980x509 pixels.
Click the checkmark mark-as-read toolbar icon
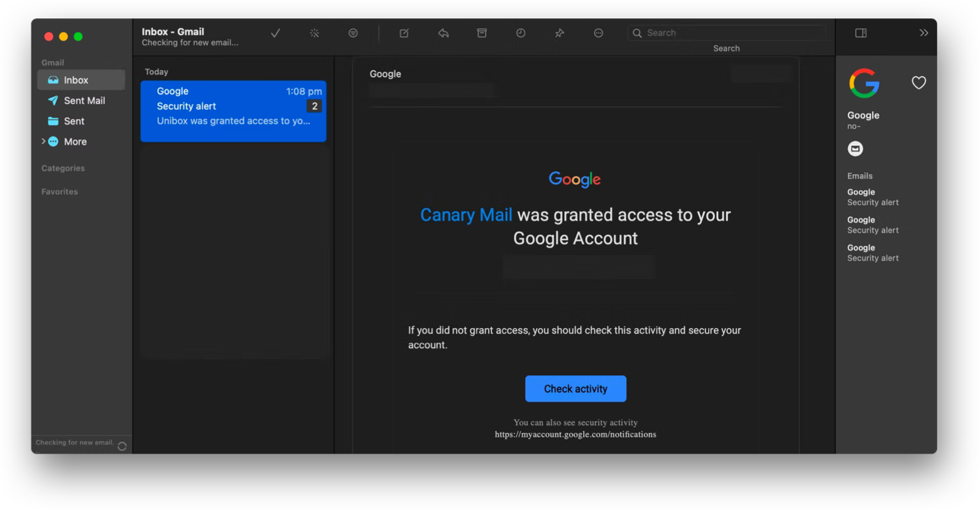click(275, 33)
